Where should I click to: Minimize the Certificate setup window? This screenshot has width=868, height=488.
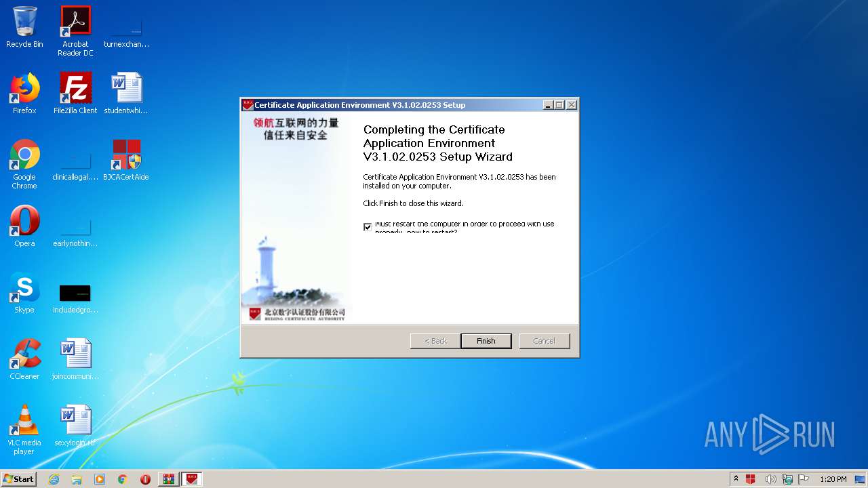point(548,105)
